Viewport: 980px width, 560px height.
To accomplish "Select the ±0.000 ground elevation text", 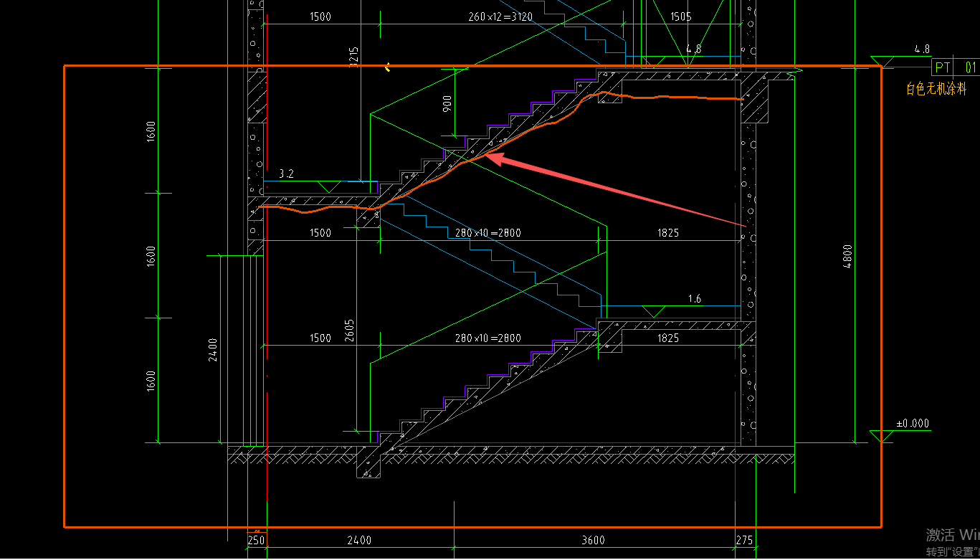I will point(912,424).
